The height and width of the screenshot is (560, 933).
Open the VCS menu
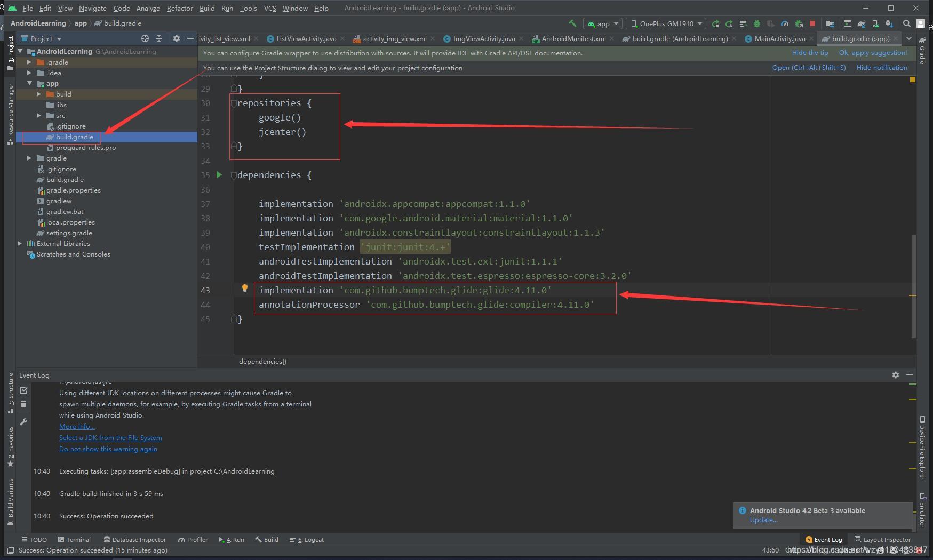[270, 8]
